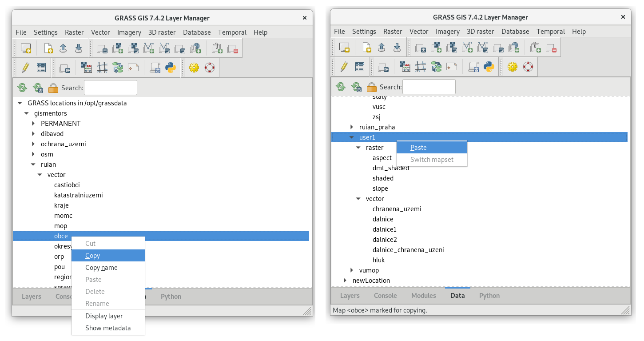Python logo icon in right window toolbar
The image size is (644, 341).
click(489, 67)
